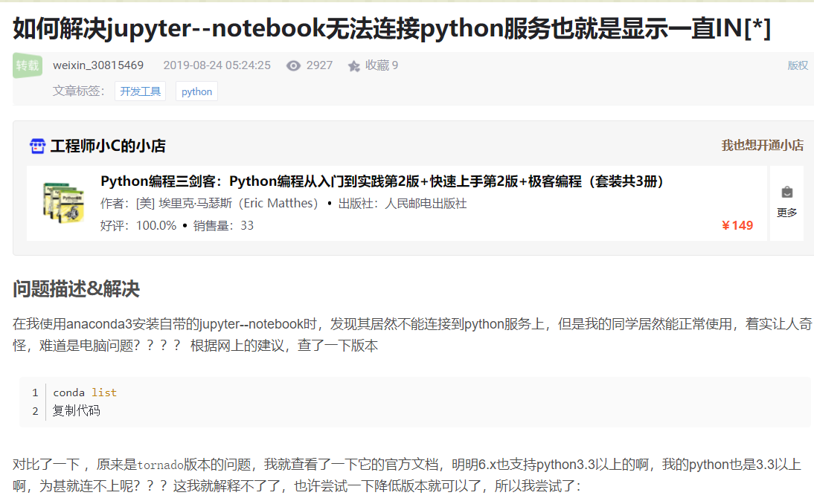
Task: Click the eye icon showing 2927 views
Action: coord(293,65)
